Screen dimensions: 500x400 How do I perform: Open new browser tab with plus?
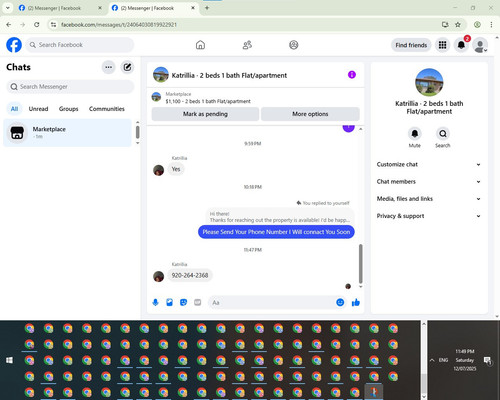pyautogui.click(x=207, y=8)
